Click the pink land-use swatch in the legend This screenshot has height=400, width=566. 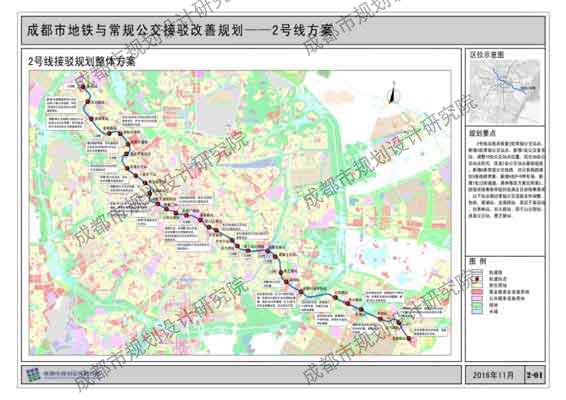click(x=477, y=298)
